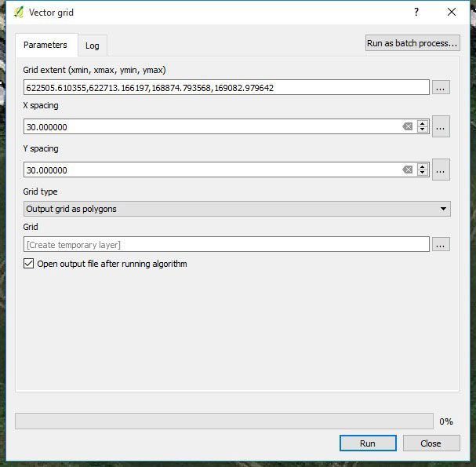This screenshot has height=467, width=476.
Task: Click the progress bar at 0%
Action: click(x=224, y=421)
